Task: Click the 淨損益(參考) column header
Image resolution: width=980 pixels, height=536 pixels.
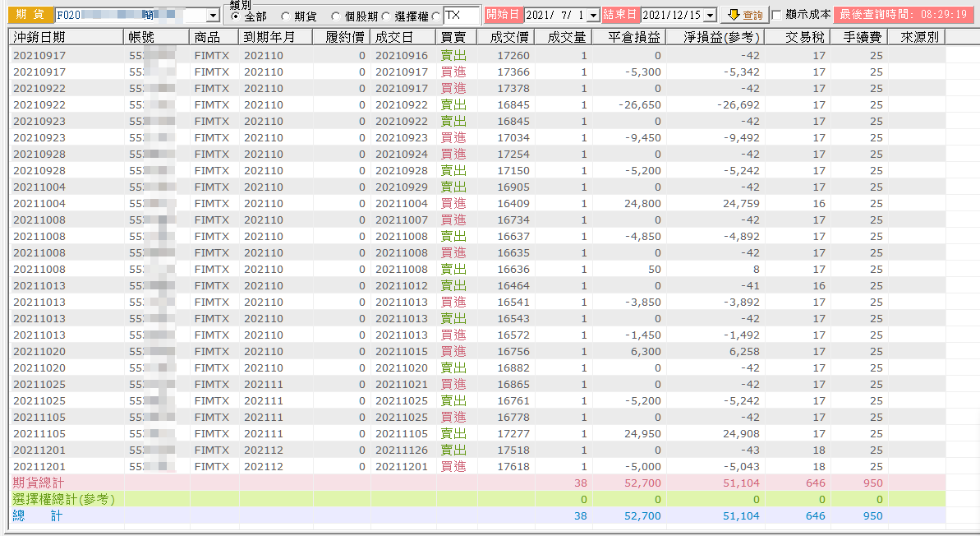Action: point(715,38)
